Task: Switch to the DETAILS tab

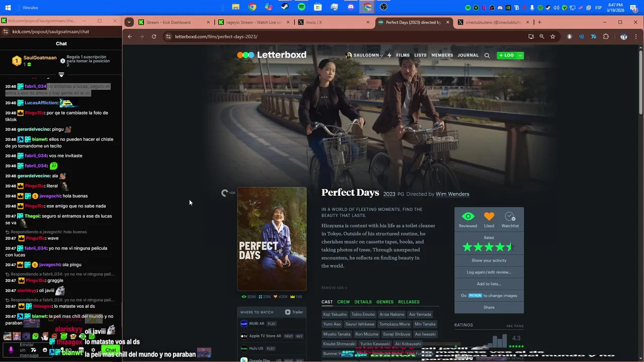Action: click(363, 302)
